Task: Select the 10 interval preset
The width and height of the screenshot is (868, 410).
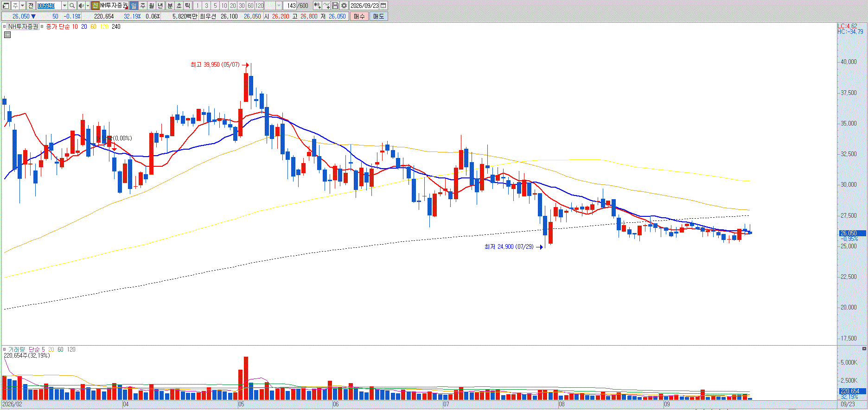Action: pos(224,6)
